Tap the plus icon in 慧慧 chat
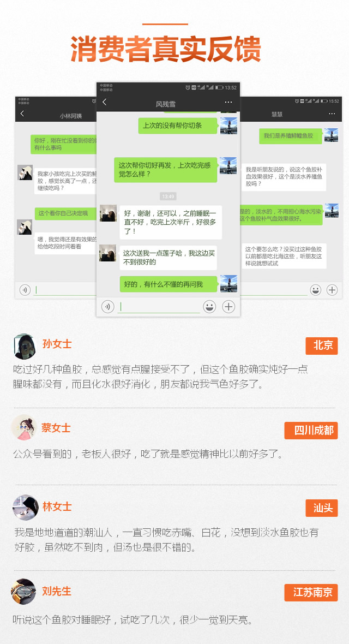349x644 pixels. [332, 290]
